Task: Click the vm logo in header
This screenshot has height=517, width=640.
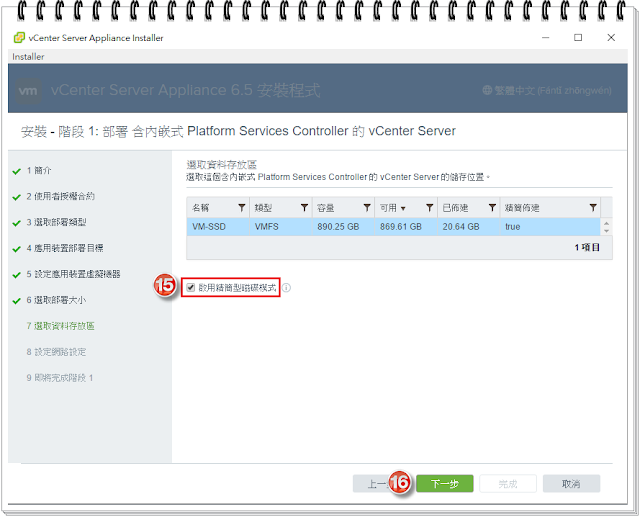Action: 28,91
